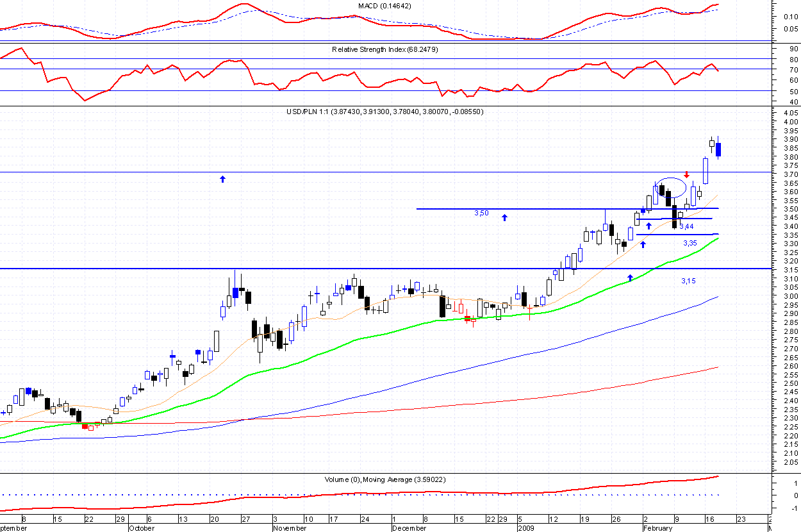Click the November label on the time axis
The height and width of the screenshot is (532, 801).
(x=289, y=528)
